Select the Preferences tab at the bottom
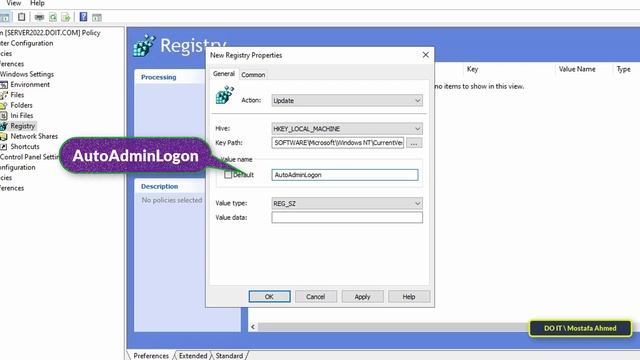 151,356
